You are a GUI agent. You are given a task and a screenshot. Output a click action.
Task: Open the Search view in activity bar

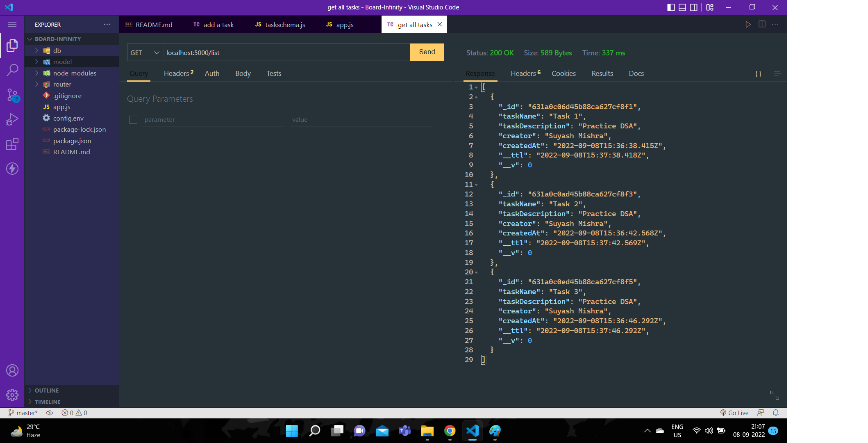[x=12, y=70]
